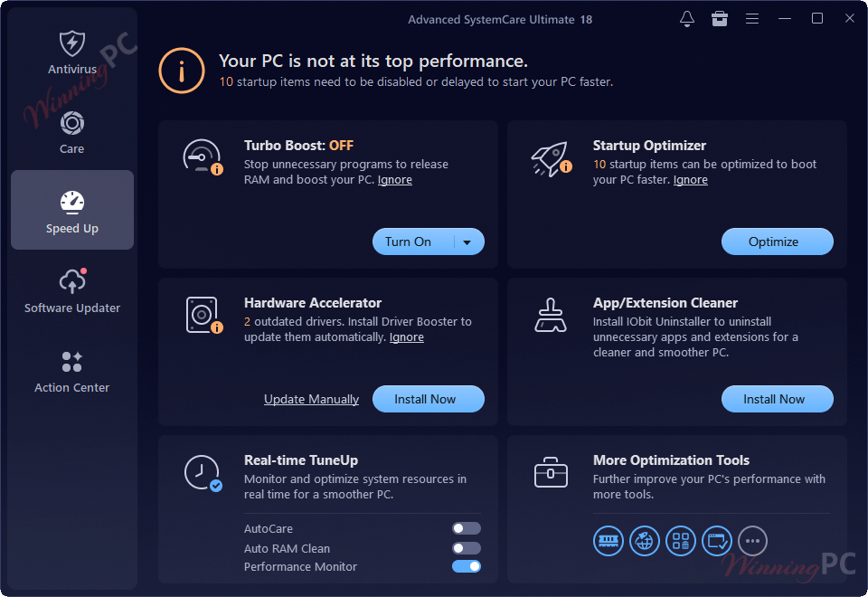Click "Your PC is not at its top performance."
Viewport: 868px width, 597px height.
(373, 61)
